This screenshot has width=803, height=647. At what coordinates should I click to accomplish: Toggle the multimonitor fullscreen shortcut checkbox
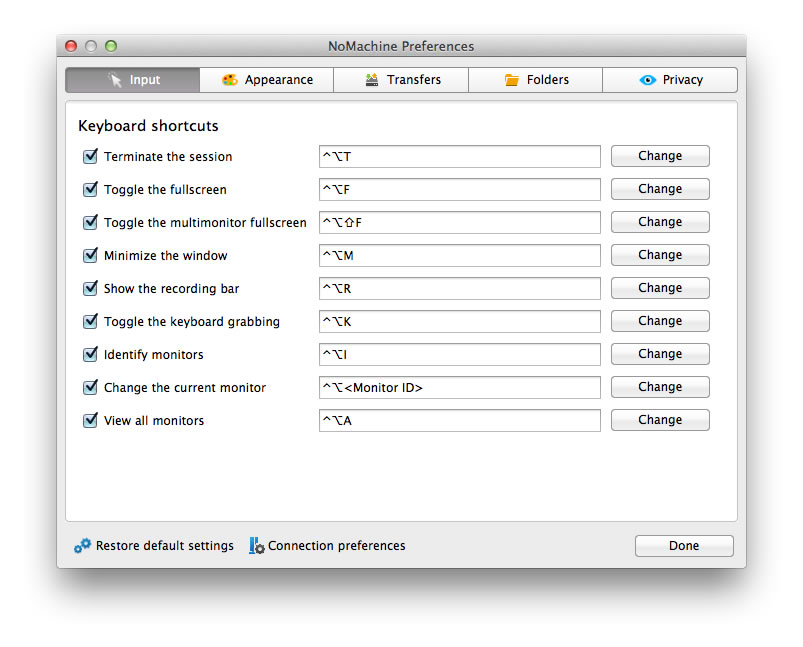pyautogui.click(x=90, y=222)
